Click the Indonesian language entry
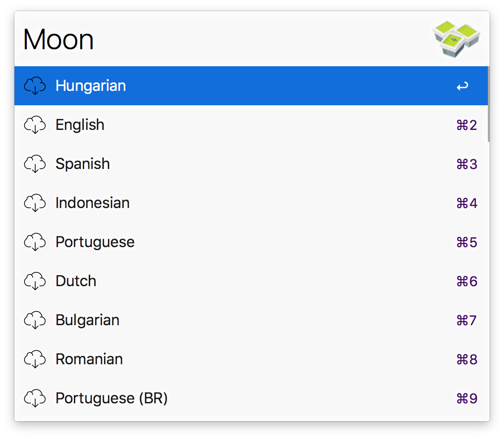Viewport: 504px width, 439px height. pyautogui.click(x=93, y=203)
